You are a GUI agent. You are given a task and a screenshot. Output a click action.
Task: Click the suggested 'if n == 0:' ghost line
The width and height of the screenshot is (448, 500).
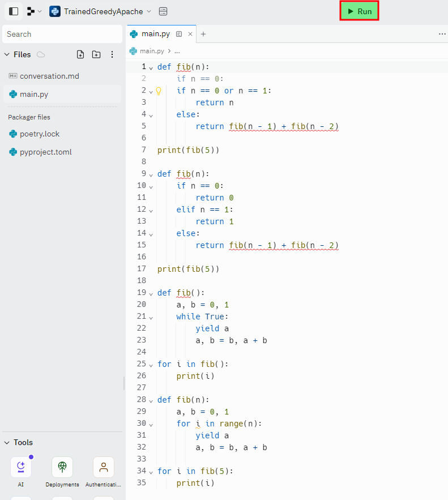[200, 79]
